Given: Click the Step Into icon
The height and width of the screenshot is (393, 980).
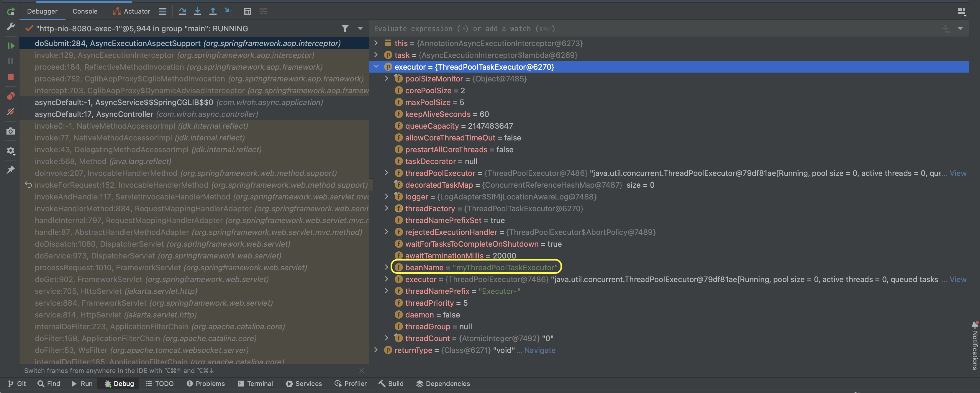Looking at the screenshot, I should (x=197, y=12).
